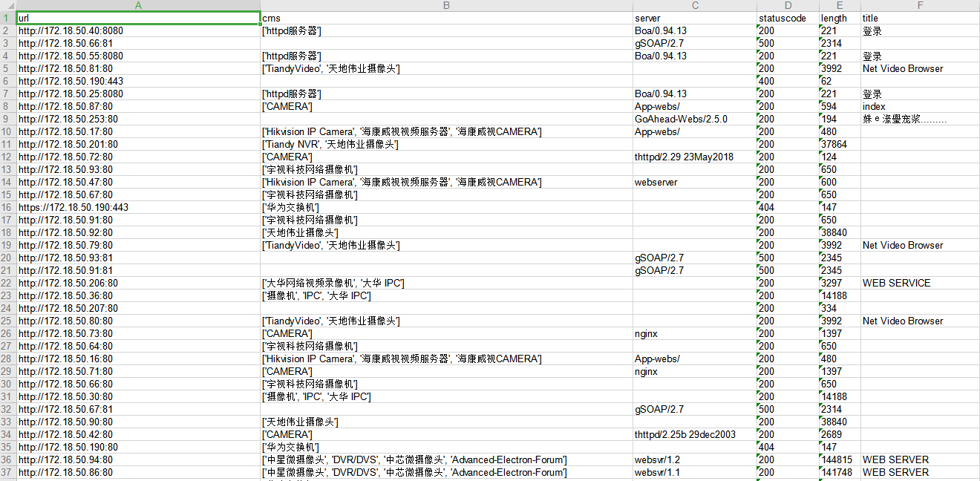Select the length cell 194
The width and height of the screenshot is (980, 481).
(x=840, y=119)
